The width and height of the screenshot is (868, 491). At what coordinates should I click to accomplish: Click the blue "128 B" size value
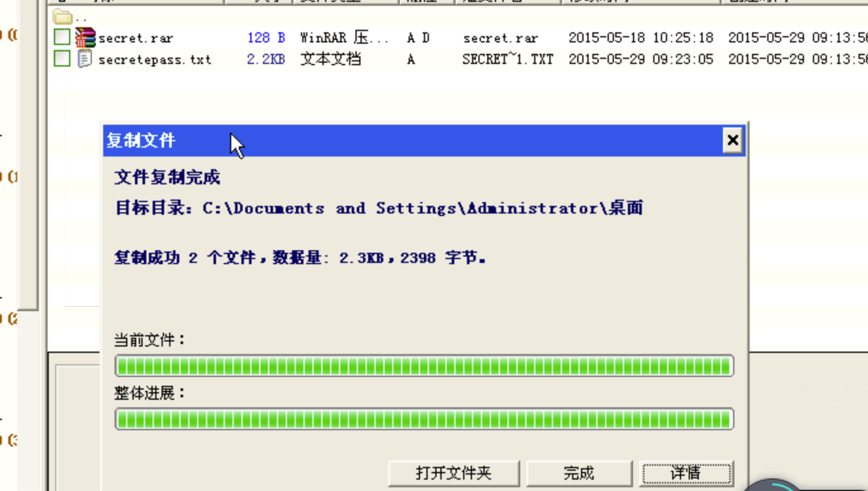pos(265,37)
